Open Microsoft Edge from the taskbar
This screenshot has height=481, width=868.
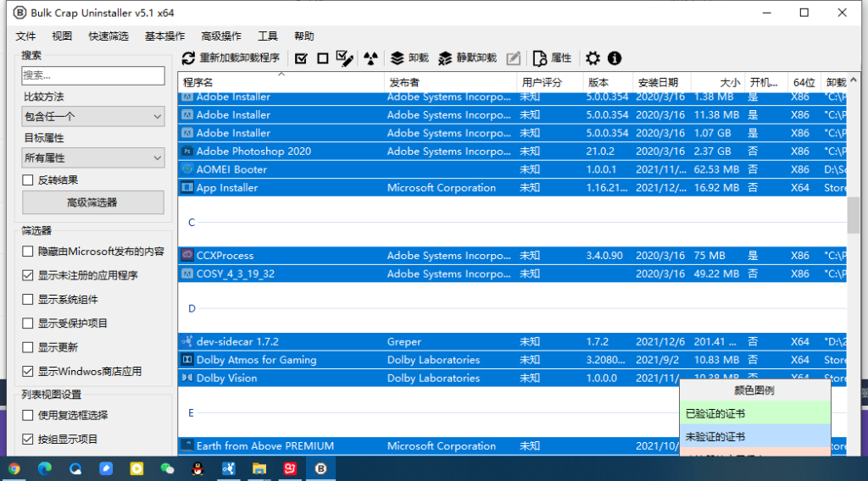[x=45, y=469]
